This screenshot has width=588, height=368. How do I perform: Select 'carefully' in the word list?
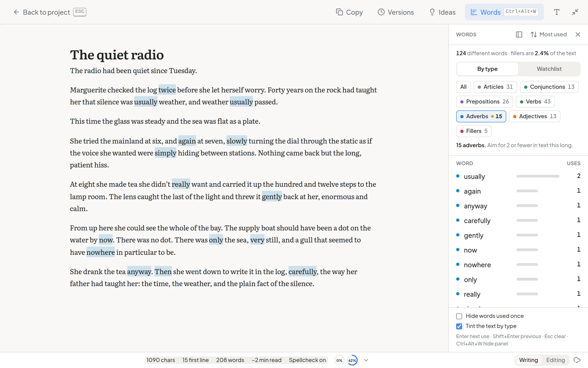[518, 221]
